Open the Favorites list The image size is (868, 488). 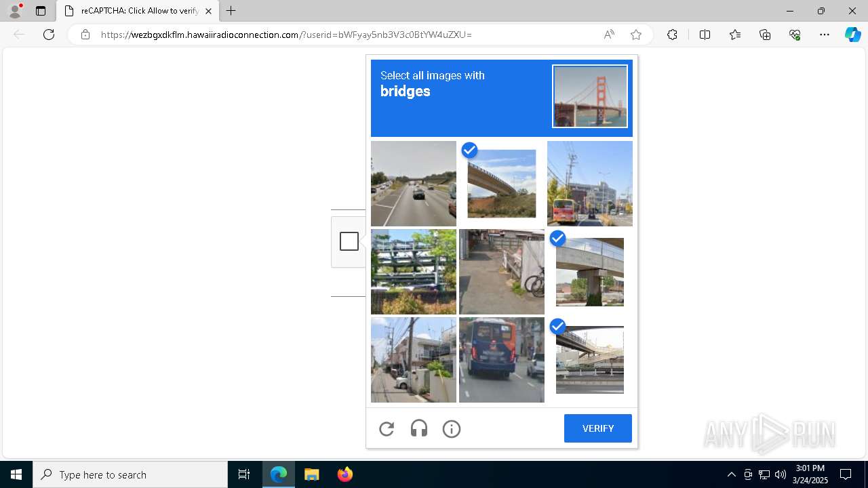click(x=735, y=35)
